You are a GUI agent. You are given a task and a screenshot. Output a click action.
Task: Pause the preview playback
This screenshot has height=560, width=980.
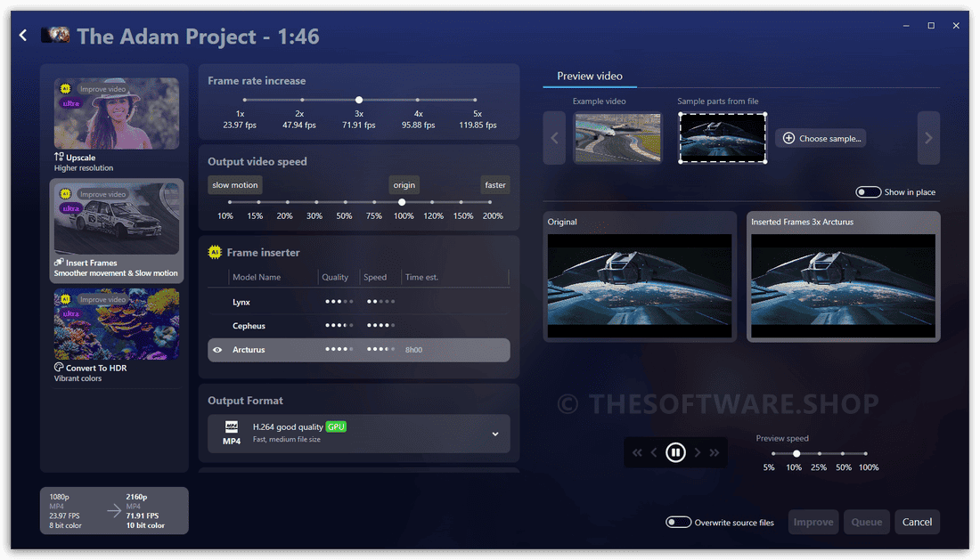(675, 452)
